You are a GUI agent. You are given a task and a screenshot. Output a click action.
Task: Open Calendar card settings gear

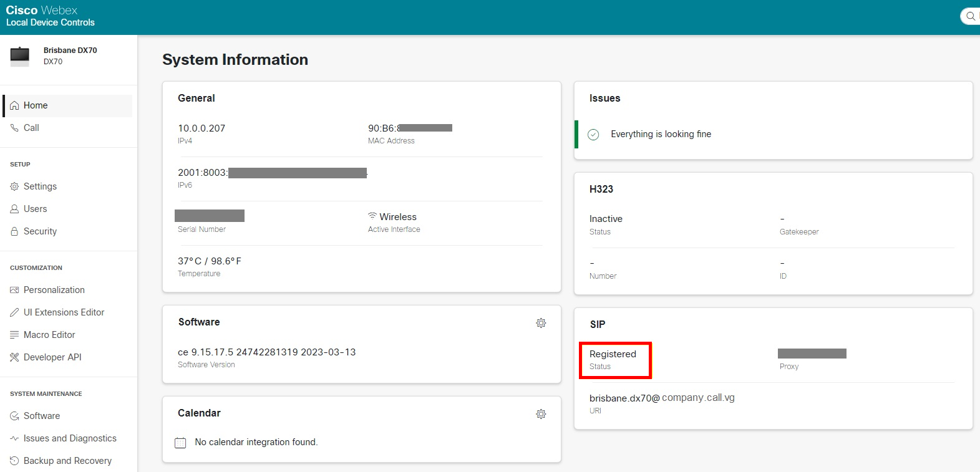click(x=541, y=414)
